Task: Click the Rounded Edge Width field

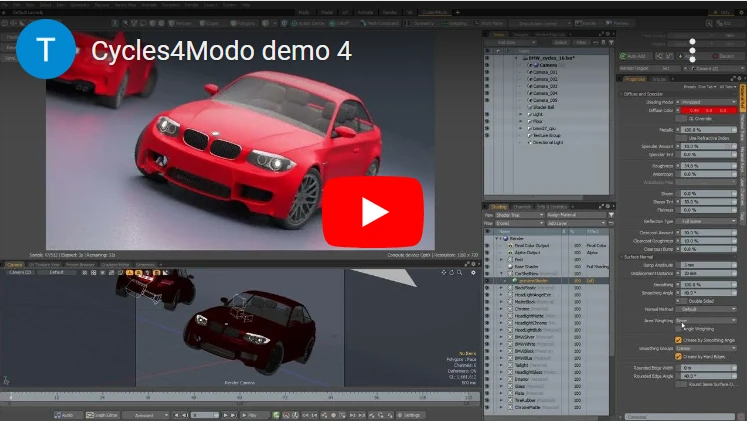Action: click(708, 368)
